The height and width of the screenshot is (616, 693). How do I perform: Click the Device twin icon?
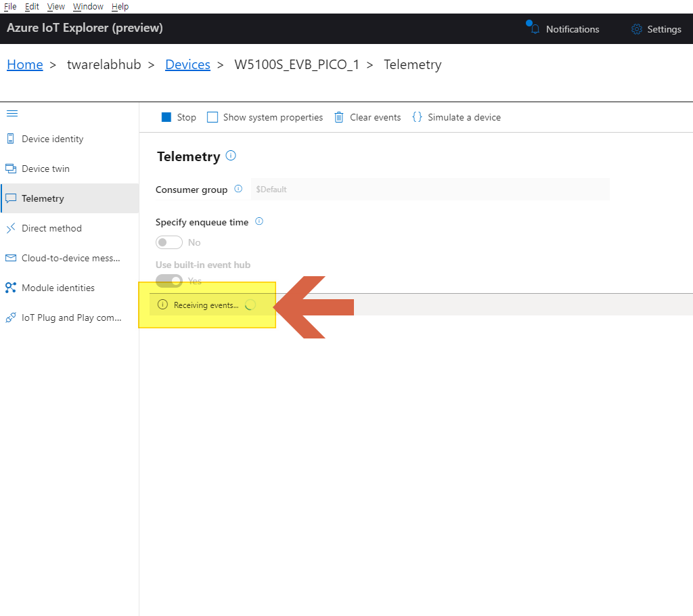pos(11,169)
